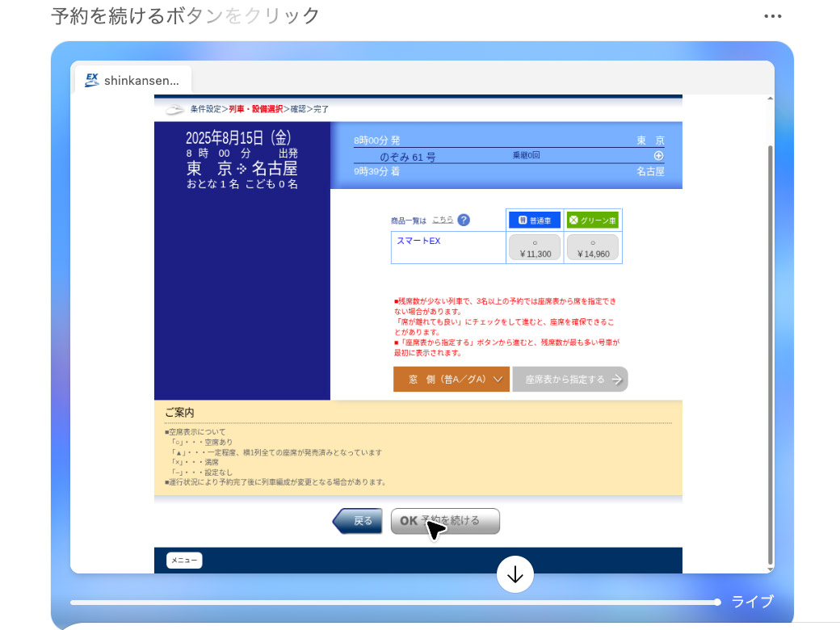Click the circular down arrow at the bottom
The width and height of the screenshot is (840, 630).
click(x=515, y=575)
